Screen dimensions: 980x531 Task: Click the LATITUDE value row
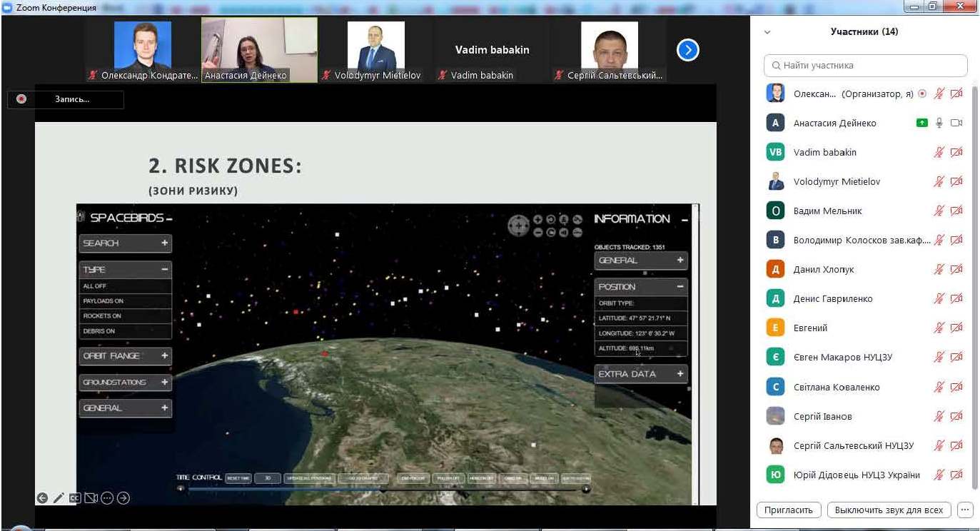pyautogui.click(x=641, y=318)
